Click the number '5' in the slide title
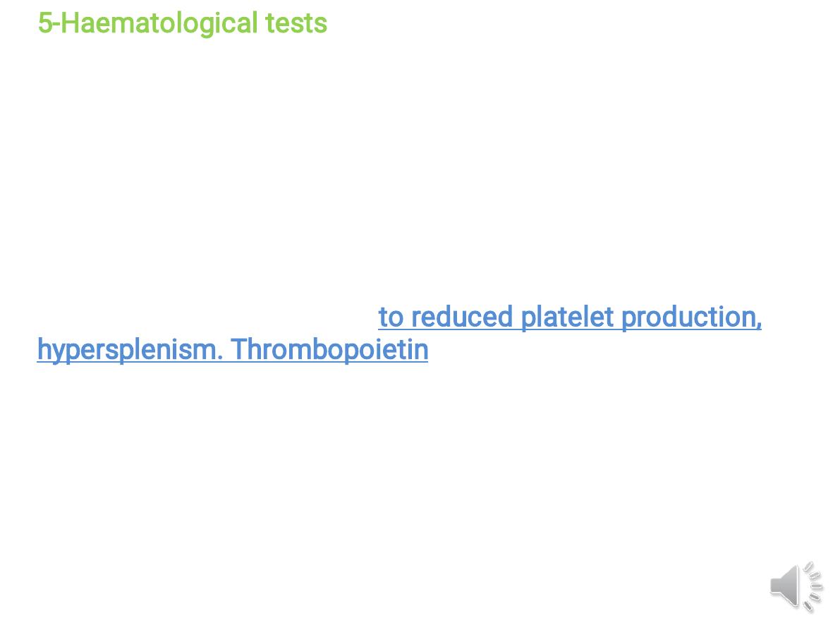 coord(45,23)
